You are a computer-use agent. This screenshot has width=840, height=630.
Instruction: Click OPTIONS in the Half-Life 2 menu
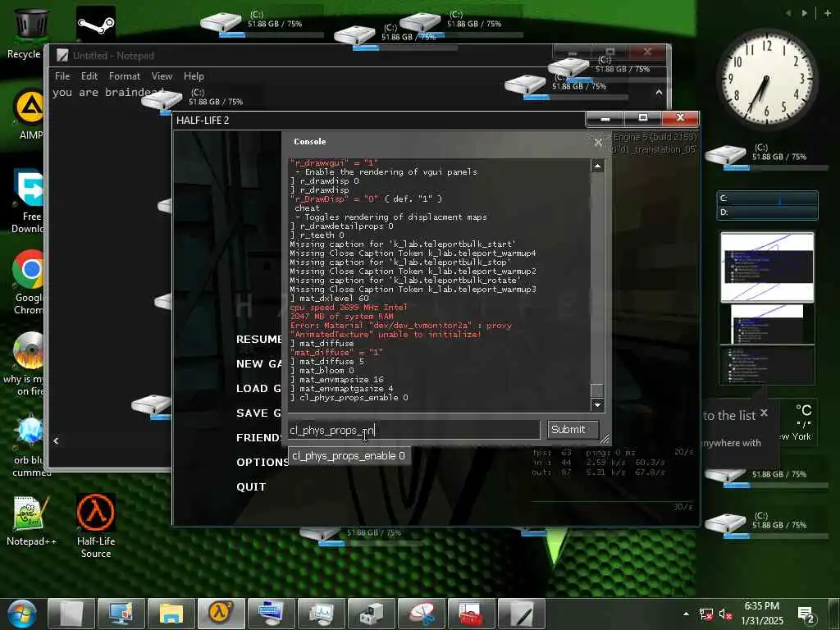point(262,463)
